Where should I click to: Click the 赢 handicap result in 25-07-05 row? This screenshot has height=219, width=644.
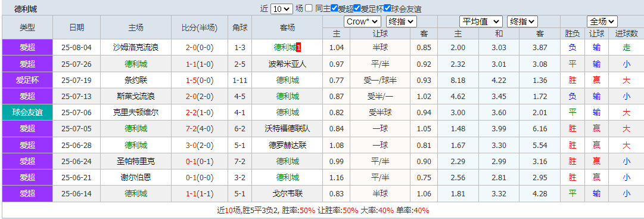click(596, 129)
